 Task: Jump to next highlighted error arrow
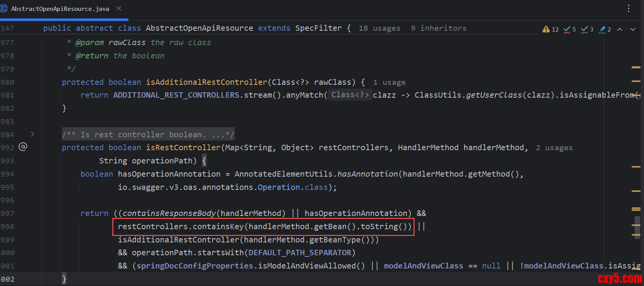633,29
